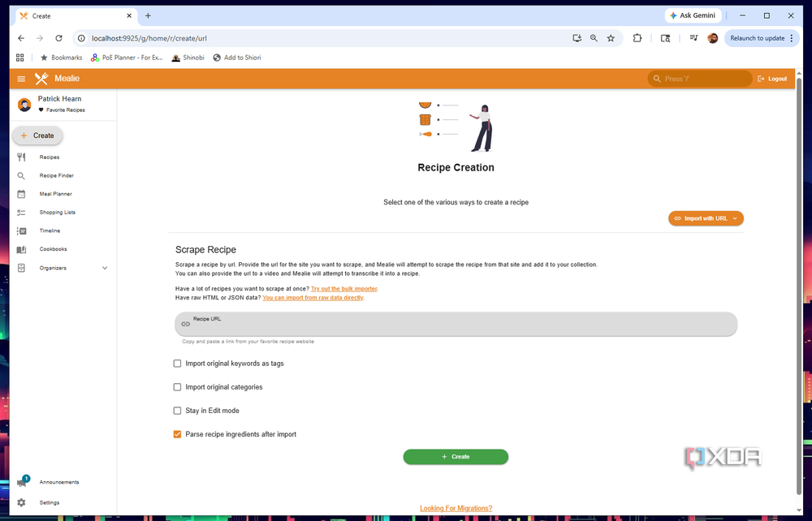Open Cookbooks in the sidebar
This screenshot has height=521, width=812.
53,249
